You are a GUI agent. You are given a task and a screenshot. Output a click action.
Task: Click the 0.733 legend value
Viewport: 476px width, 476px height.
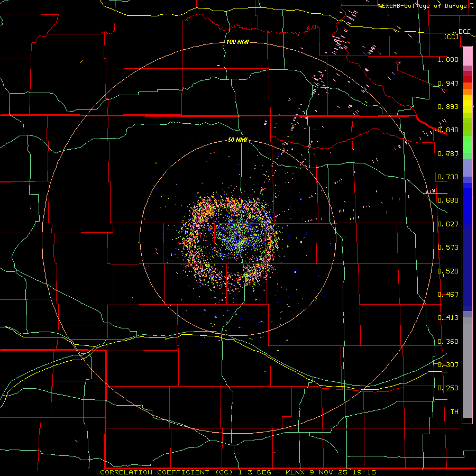pos(448,177)
